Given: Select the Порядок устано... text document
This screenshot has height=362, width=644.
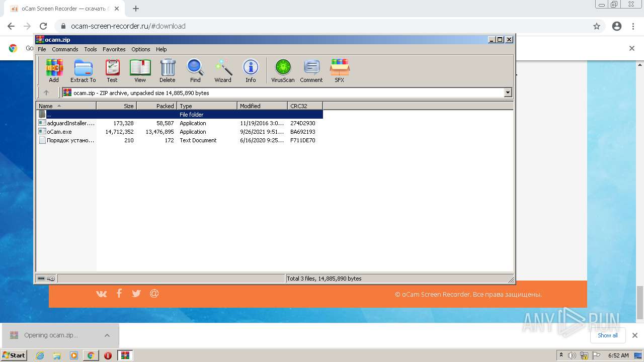Looking at the screenshot, I should click(x=180, y=140).
